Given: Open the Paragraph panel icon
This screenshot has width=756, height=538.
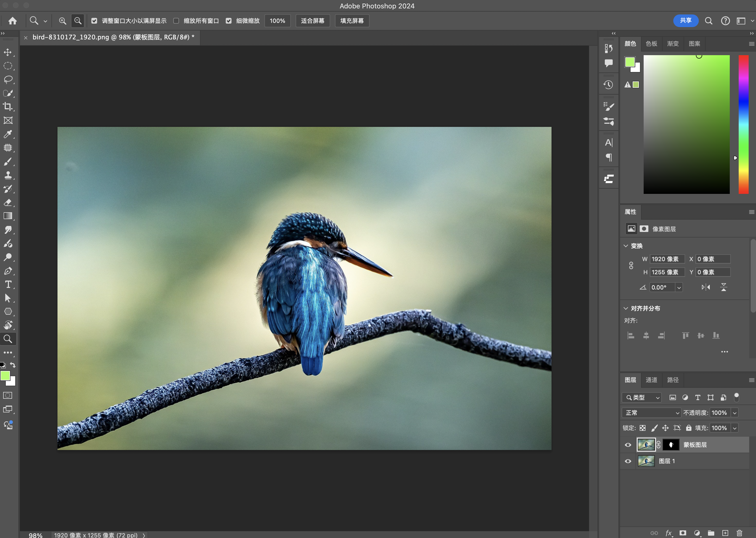Looking at the screenshot, I should 608,157.
